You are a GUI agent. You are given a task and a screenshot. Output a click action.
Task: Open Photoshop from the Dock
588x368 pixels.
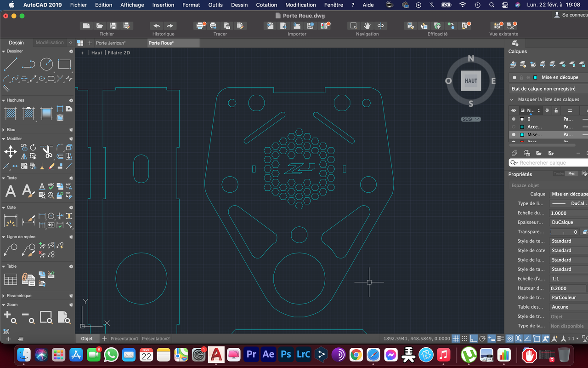pyautogui.click(x=286, y=355)
